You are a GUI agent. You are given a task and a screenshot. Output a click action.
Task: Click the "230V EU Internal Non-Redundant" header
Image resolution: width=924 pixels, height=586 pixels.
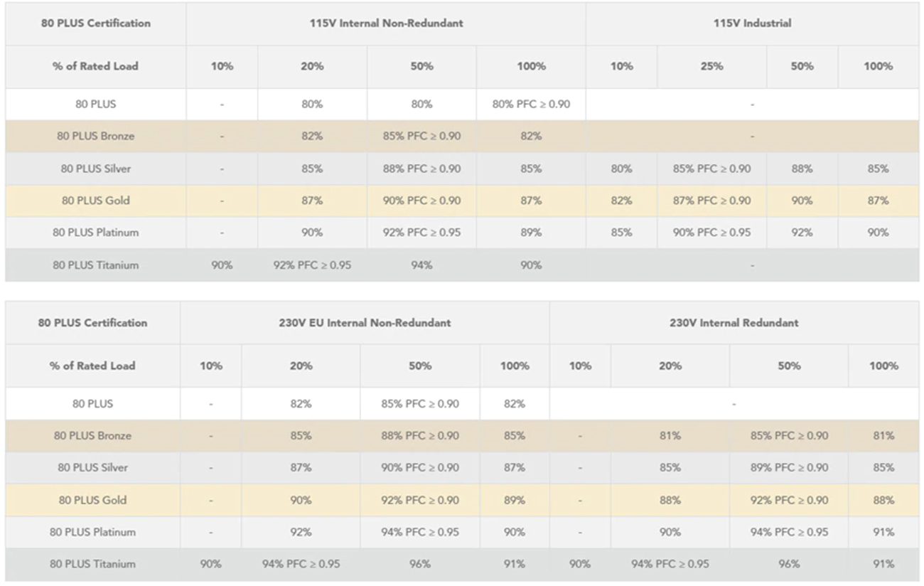coord(364,322)
